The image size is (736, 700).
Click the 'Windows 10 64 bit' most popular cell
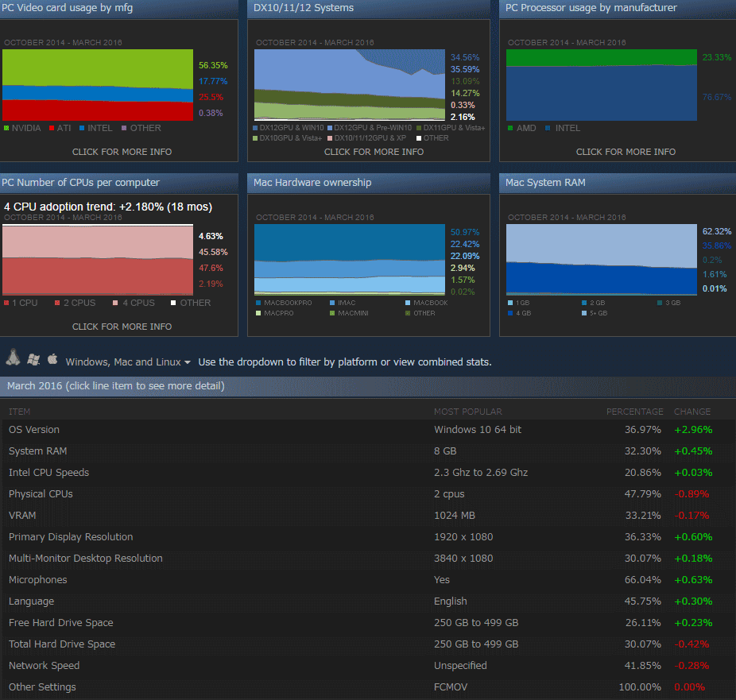point(478,430)
